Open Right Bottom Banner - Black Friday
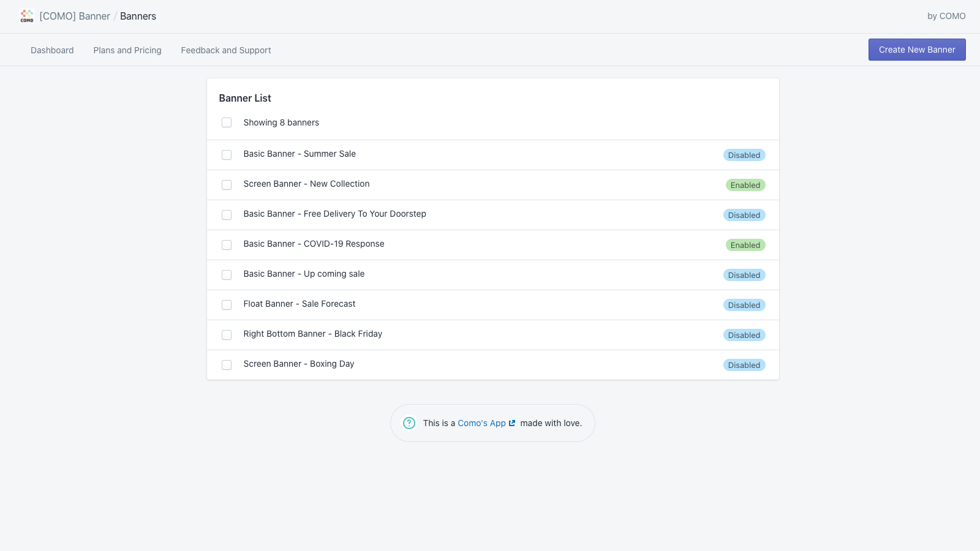The height and width of the screenshot is (551, 980). pyautogui.click(x=312, y=334)
